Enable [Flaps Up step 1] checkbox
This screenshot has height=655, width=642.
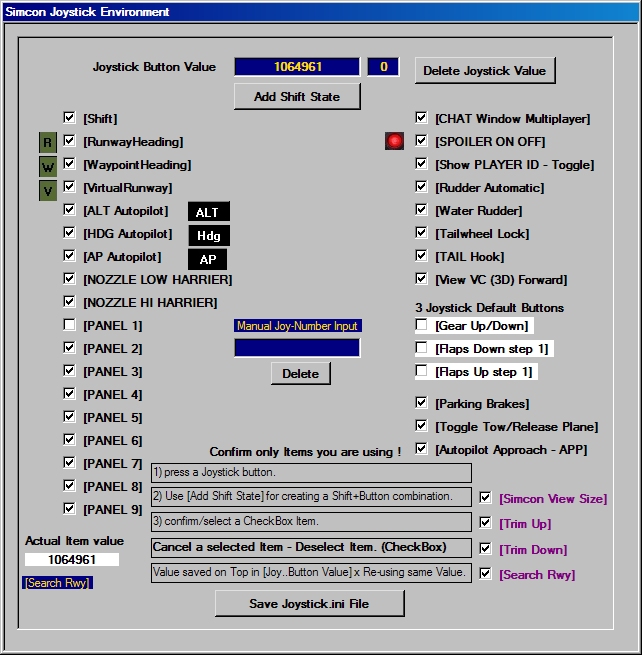pyautogui.click(x=421, y=371)
